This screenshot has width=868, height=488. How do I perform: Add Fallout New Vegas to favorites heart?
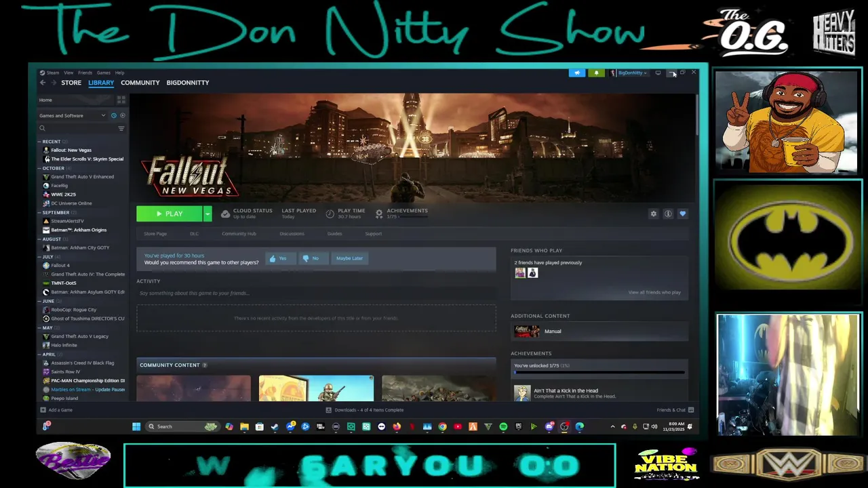click(x=683, y=213)
